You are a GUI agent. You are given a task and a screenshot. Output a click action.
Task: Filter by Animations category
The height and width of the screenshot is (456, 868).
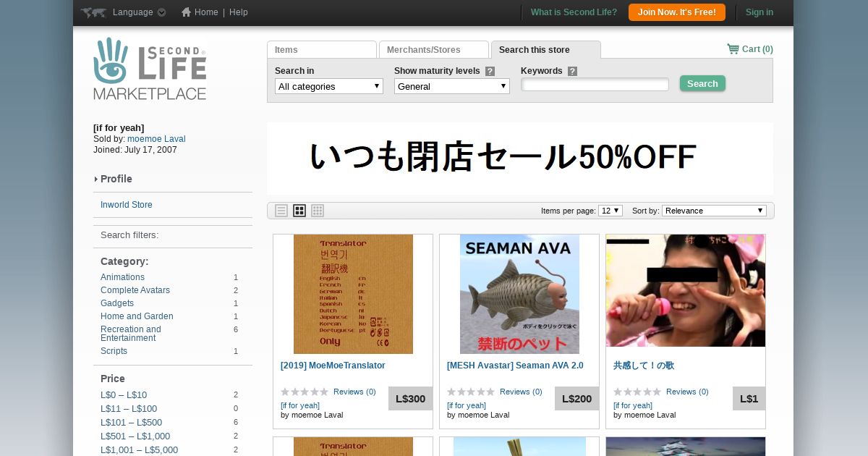point(122,277)
